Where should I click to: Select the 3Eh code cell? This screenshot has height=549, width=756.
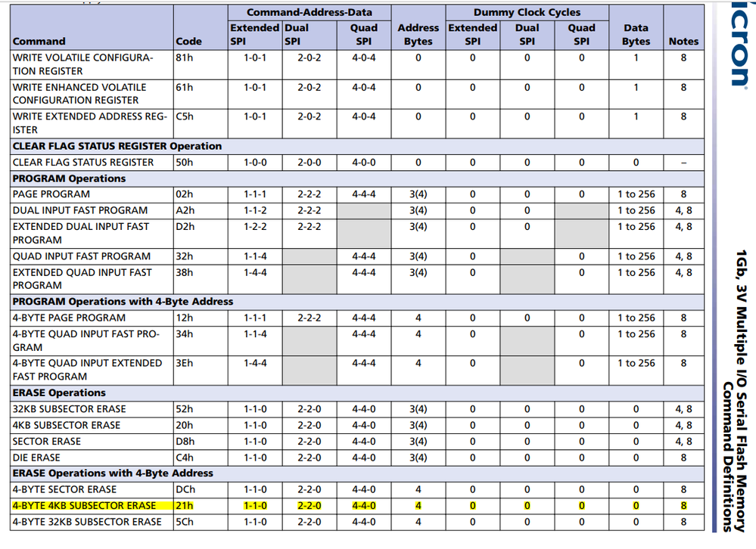click(x=201, y=371)
